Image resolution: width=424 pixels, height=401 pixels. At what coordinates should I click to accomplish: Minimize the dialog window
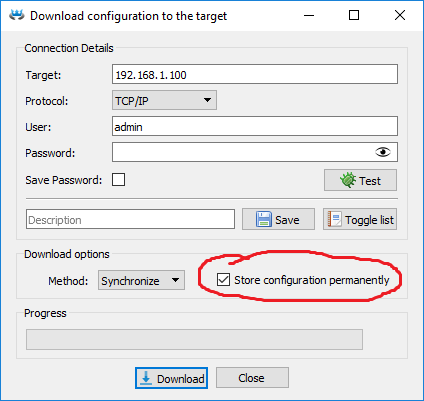click(309, 15)
